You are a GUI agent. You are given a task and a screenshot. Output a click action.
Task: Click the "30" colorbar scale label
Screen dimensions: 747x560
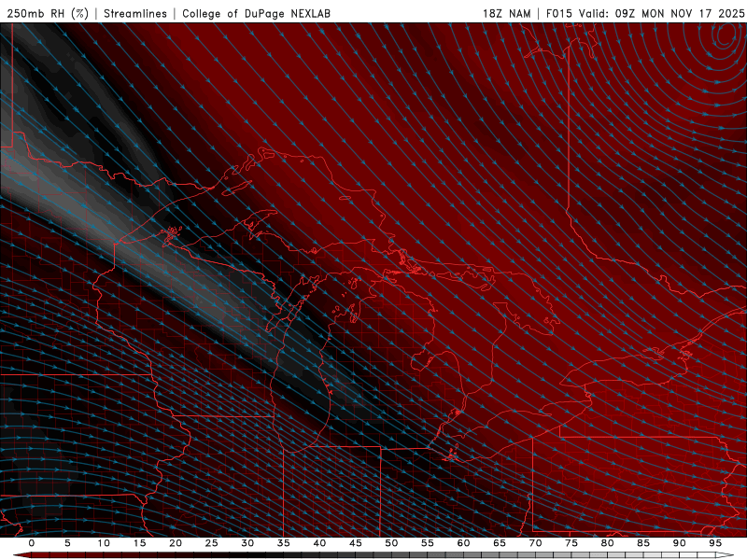247,543
